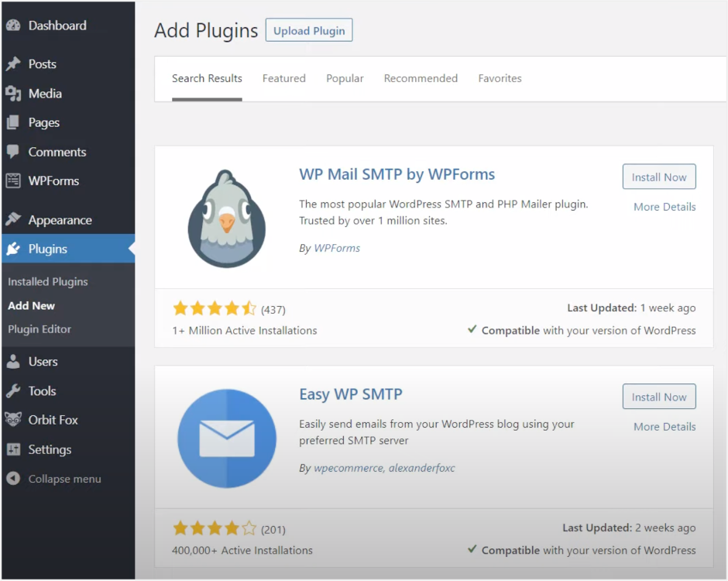Click the Upload Plugin button
This screenshot has height=581, width=728.
pyautogui.click(x=308, y=30)
